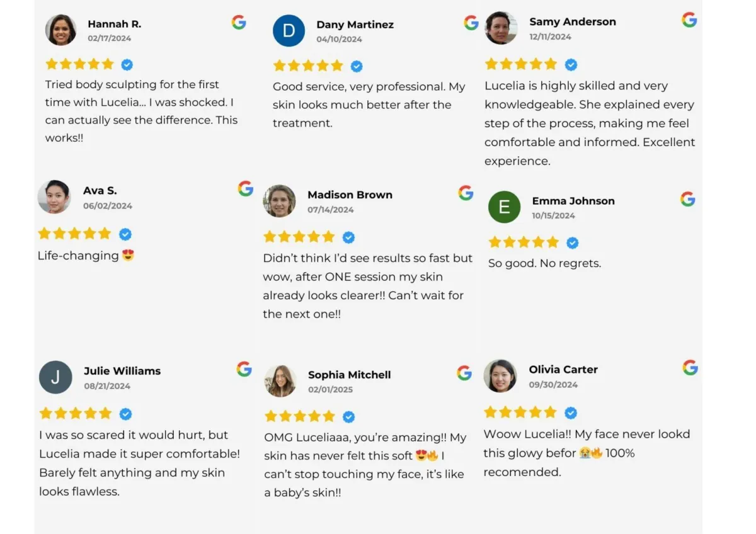Click verified badge on Sophia Mitchell review
756x534 pixels.
pyautogui.click(x=348, y=416)
